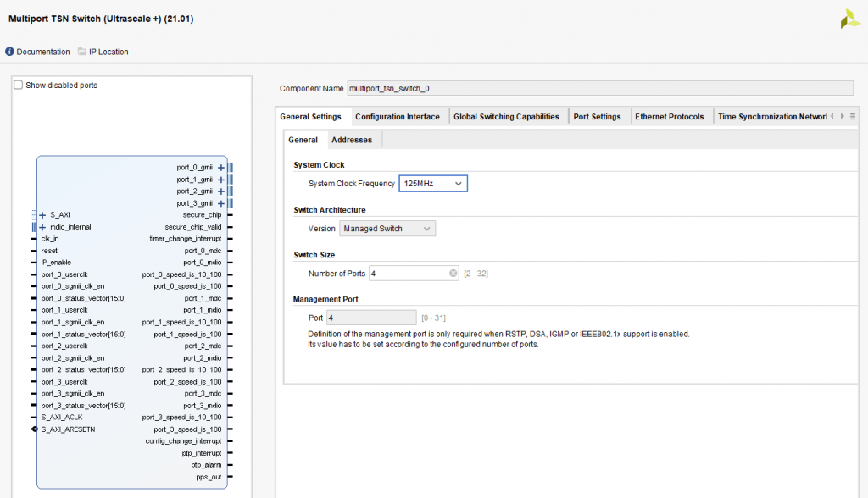Click the Component Name text field
The width and height of the screenshot is (868, 498).
[x=599, y=88]
